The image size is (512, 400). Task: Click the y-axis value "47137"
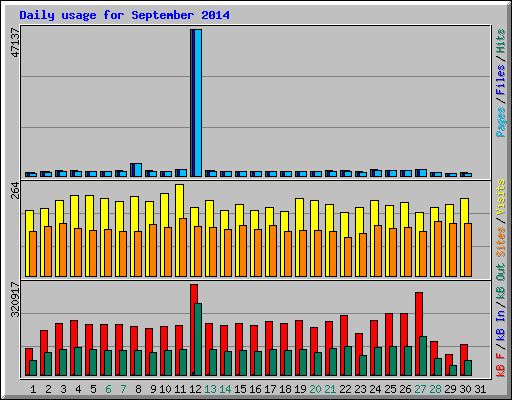click(x=15, y=43)
